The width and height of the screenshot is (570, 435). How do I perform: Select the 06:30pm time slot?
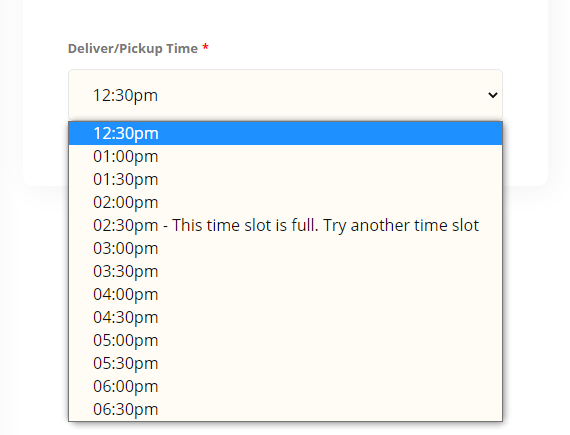[x=285, y=409]
